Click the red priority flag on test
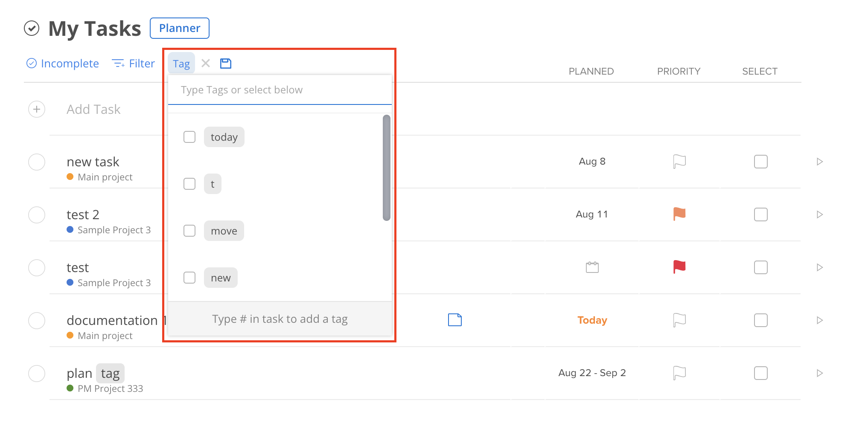This screenshot has height=423, width=868. [x=679, y=267]
